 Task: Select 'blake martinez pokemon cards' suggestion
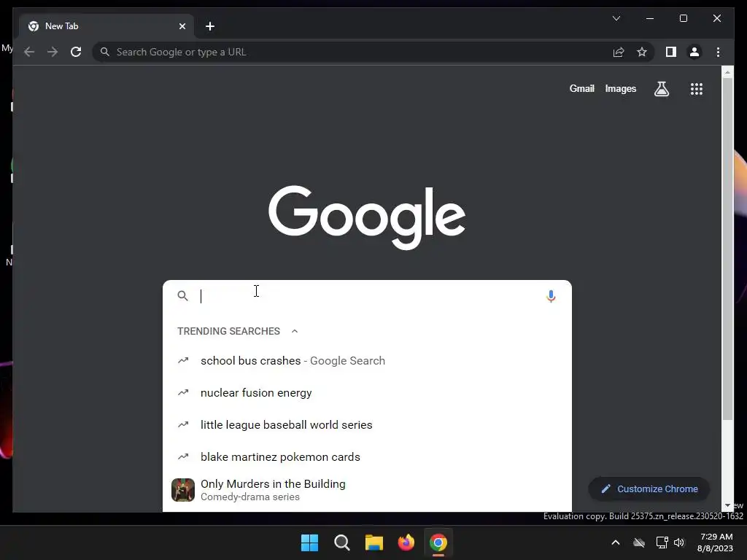click(x=367, y=456)
